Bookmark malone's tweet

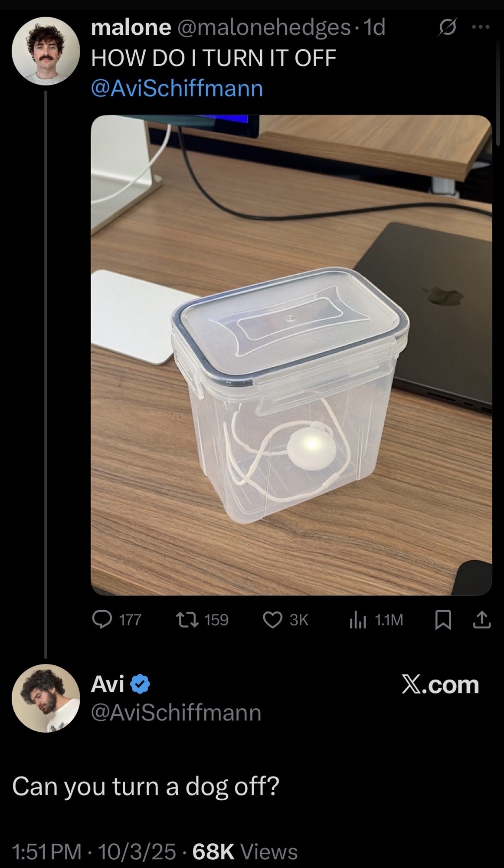(443, 620)
